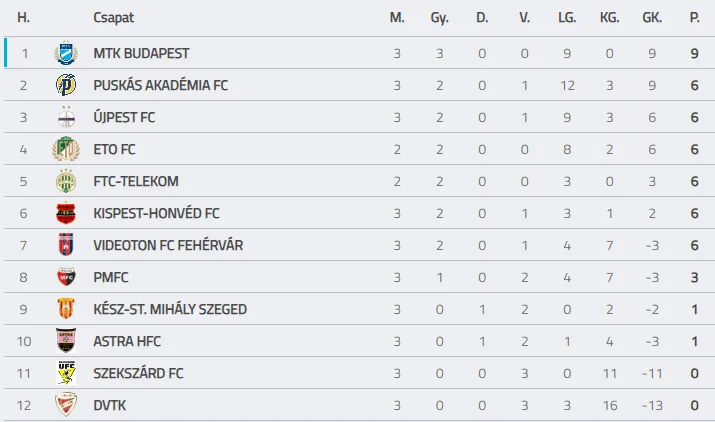Open the MTK BUDAPEST team name
This screenshot has height=422, width=715.
tap(141, 53)
